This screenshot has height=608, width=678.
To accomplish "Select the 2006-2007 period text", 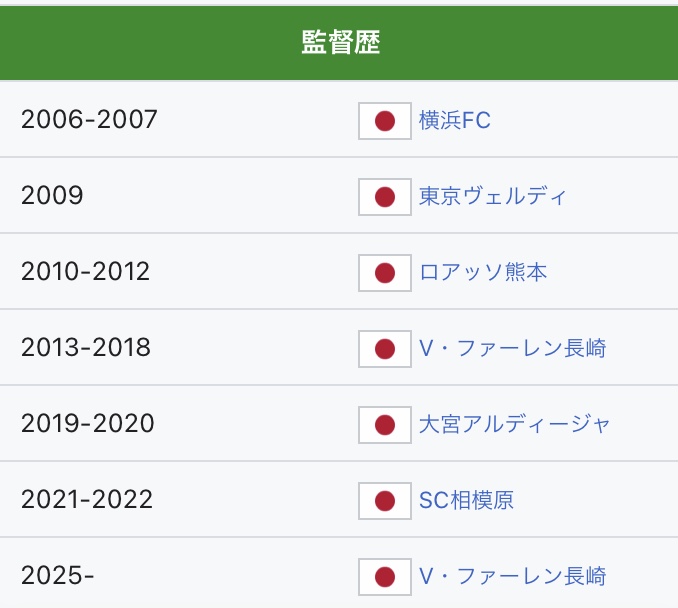I will pos(89,119).
